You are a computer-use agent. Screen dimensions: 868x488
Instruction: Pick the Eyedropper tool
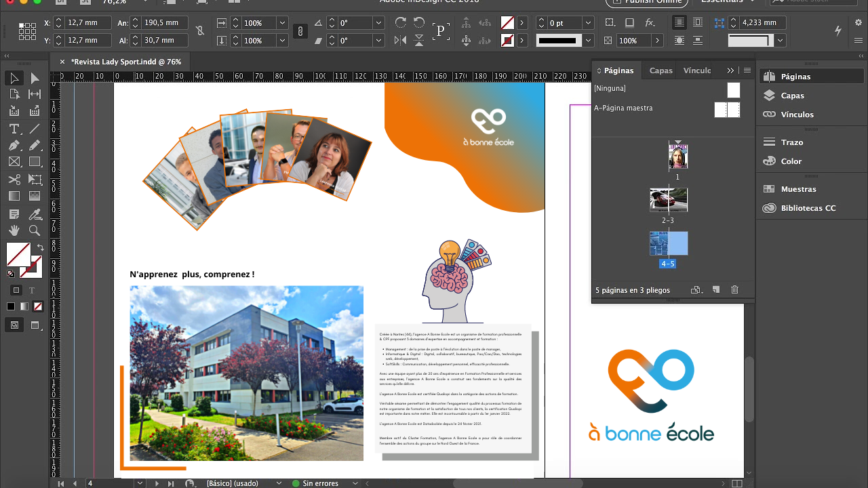(35, 214)
